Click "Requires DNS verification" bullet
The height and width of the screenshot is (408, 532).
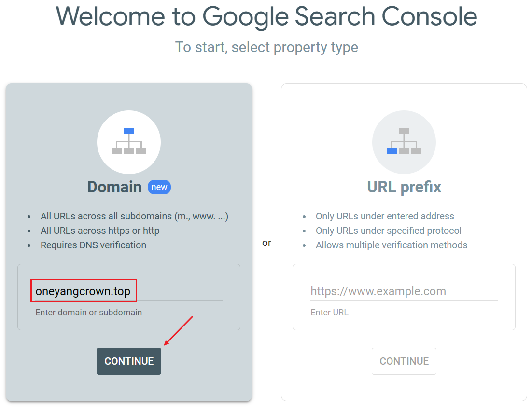[x=93, y=245]
